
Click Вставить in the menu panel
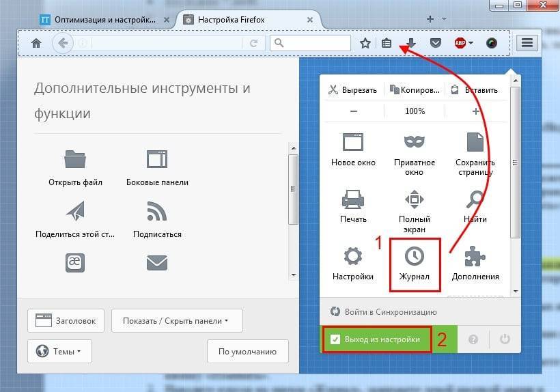click(475, 90)
